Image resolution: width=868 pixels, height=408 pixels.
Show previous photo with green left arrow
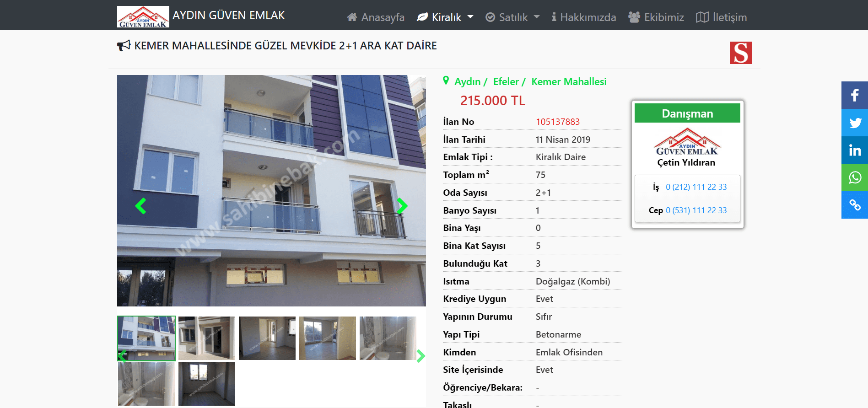tap(141, 206)
